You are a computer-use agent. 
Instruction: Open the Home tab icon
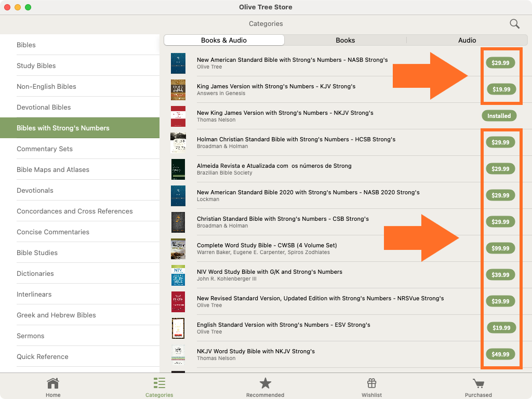[x=53, y=383]
